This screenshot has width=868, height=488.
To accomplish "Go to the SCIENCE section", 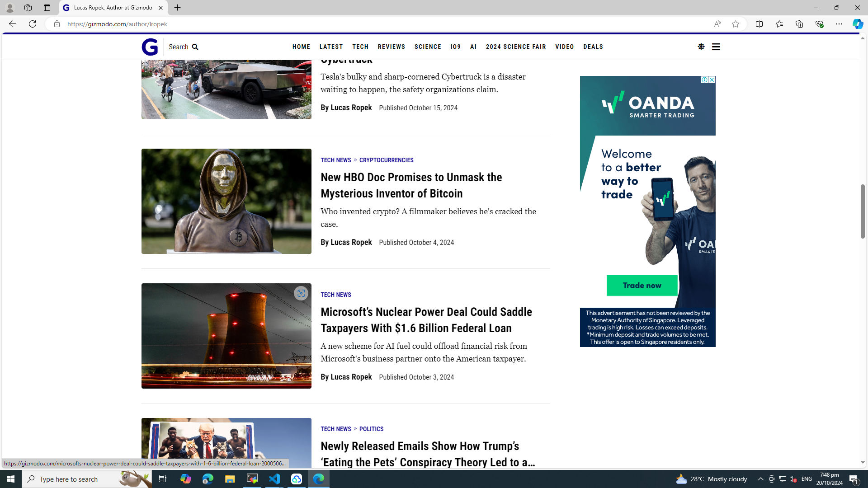I will pos(427,47).
